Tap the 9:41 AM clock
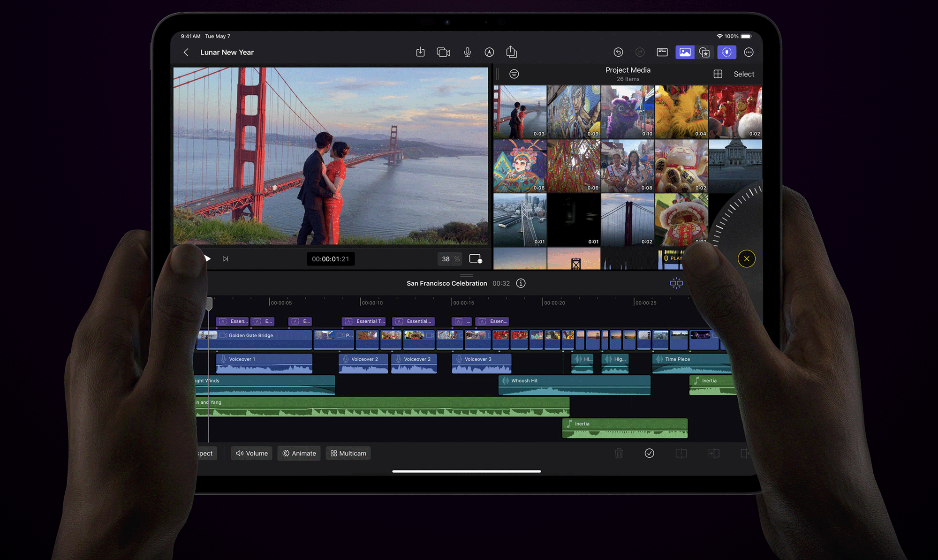 (x=190, y=36)
